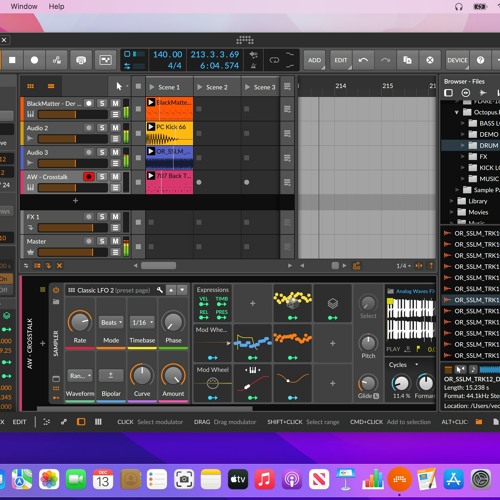The height and width of the screenshot is (500, 500).
Task: Click the duplicate icon next to Redo
Action: 407,60
